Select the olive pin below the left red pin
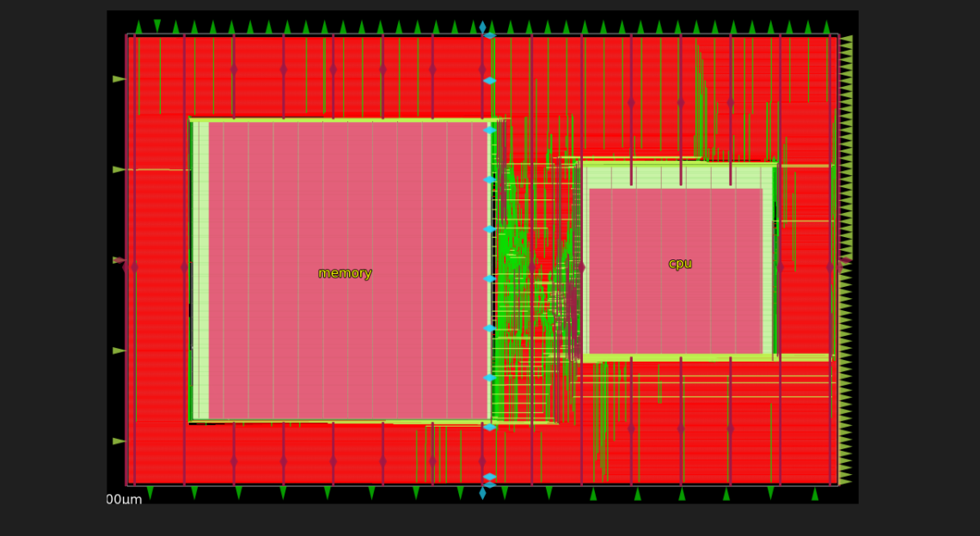Image resolution: width=980 pixels, height=536 pixels. (x=119, y=350)
